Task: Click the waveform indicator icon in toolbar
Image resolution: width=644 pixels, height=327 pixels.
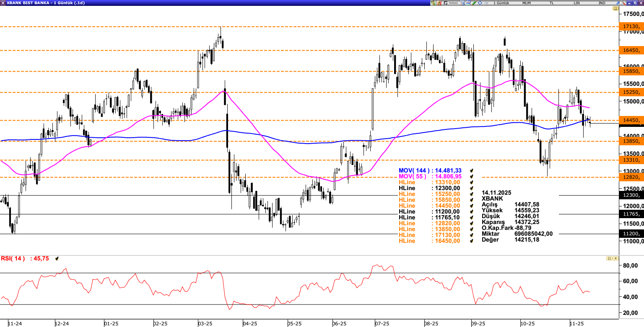Action: coord(486,3)
